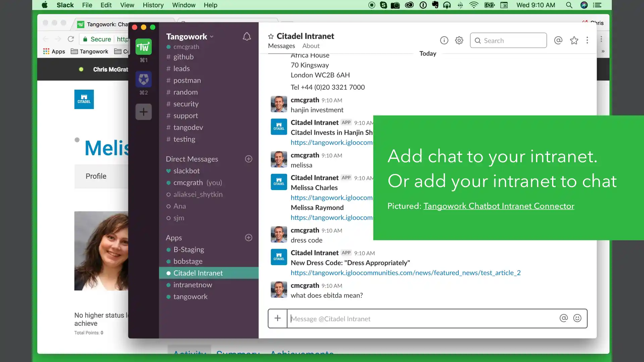Open new direct message plus icon
Screen dimensions: 644x362
tap(249, 159)
